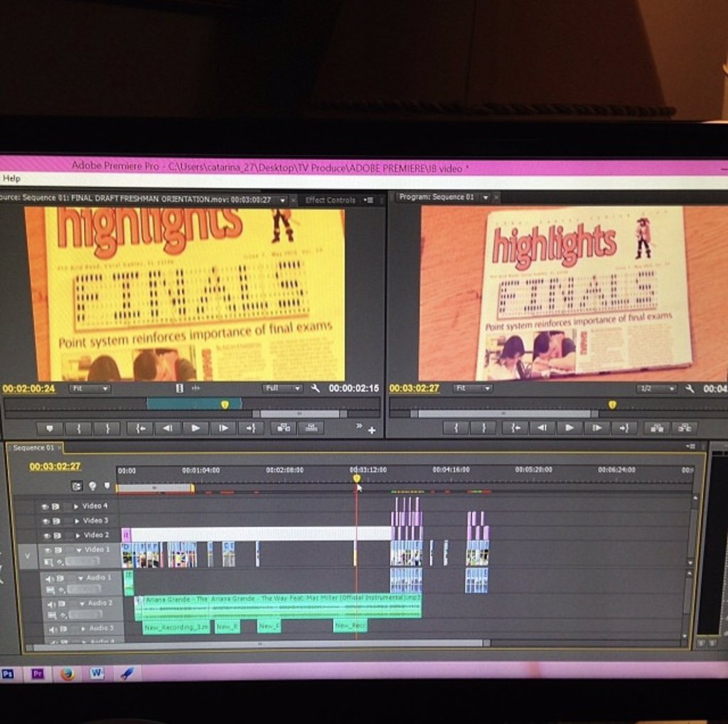Open the Program sequence selector dropdown arrow
This screenshot has width=728, height=724.
tap(486, 198)
